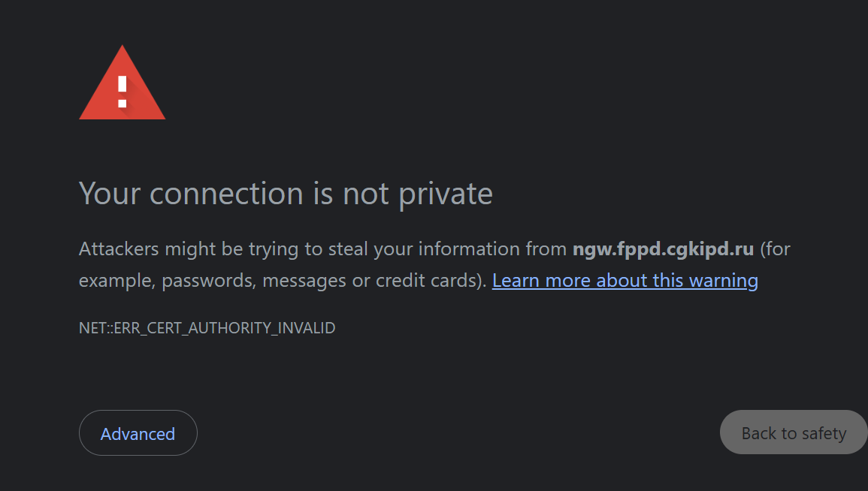
Task: Click the white exclamation mark in the triangle
Action: tap(122, 92)
